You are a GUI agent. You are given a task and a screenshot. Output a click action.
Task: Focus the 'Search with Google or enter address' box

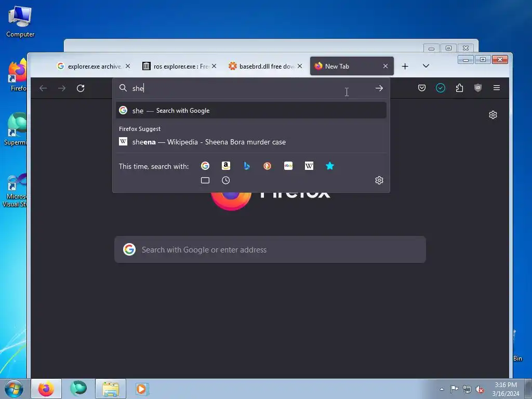click(270, 250)
